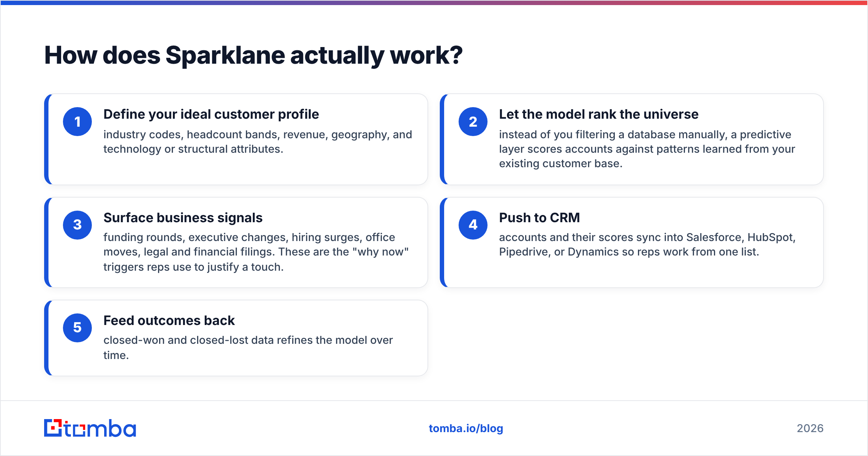The image size is (868, 456).
Task: Click 'Let the model rank the universe' title
Action: click(599, 114)
